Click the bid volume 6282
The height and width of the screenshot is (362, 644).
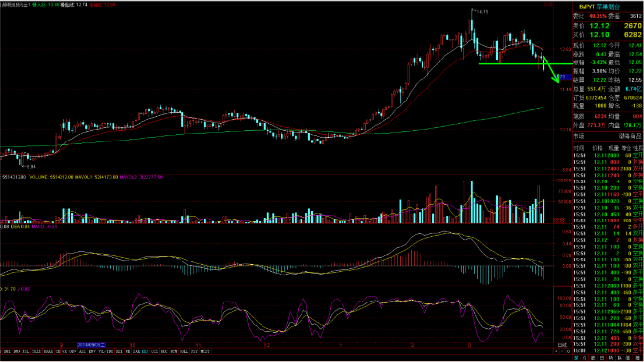633,35
